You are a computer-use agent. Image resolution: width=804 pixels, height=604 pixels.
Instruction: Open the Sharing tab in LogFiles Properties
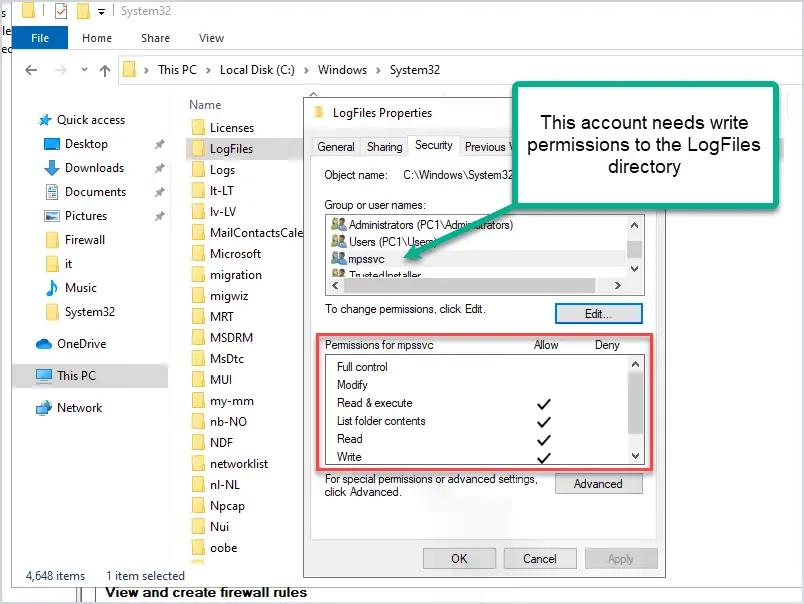tap(385, 147)
